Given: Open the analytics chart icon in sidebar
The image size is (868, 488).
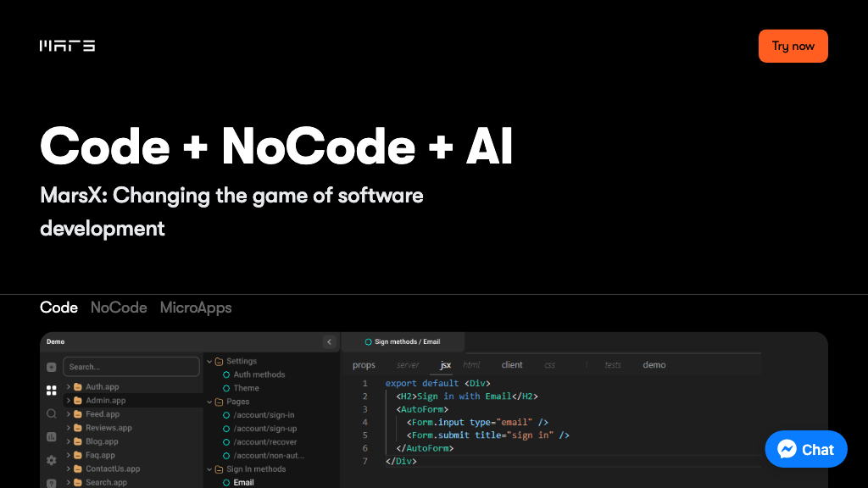Looking at the screenshot, I should point(52,437).
